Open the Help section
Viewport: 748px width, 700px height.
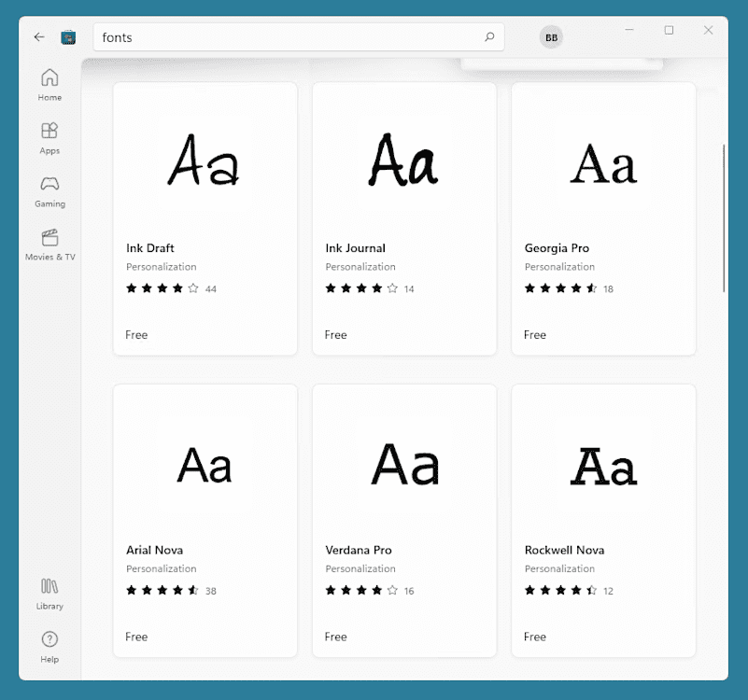(49, 646)
